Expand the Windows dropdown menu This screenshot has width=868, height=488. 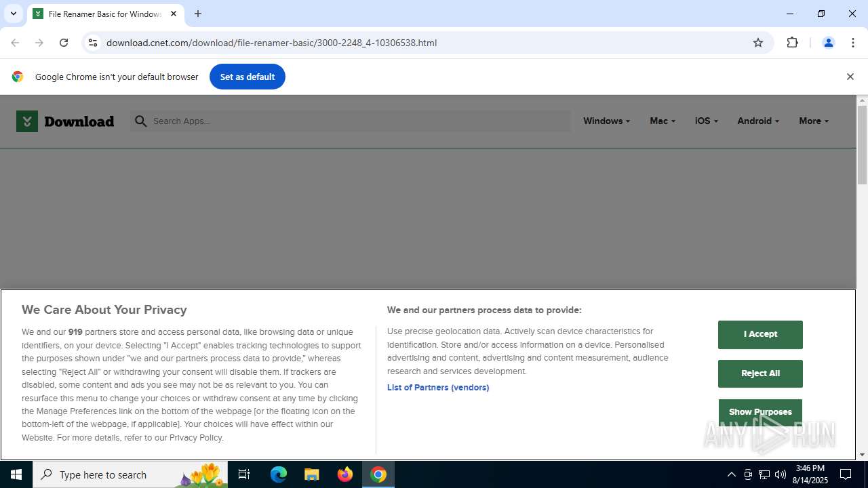click(x=606, y=121)
